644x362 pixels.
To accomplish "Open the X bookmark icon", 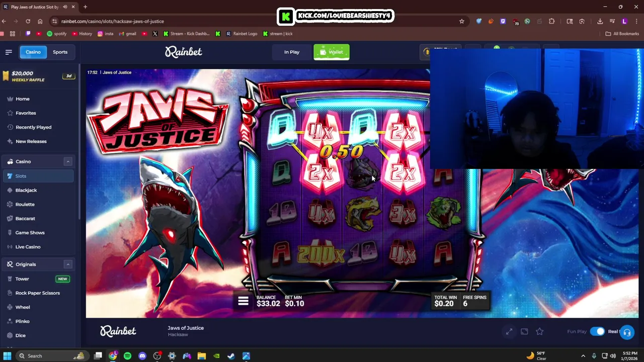I will tap(155, 34).
